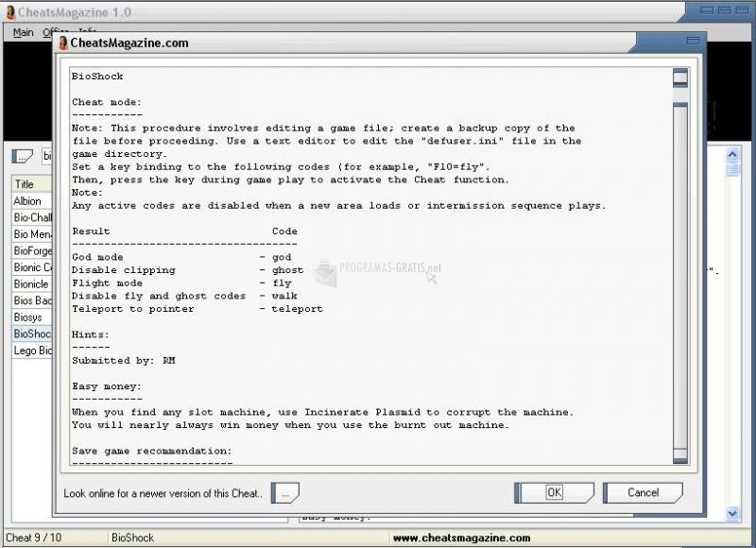Select the highlighted BioShoc list entry
The height and width of the screenshot is (548, 756).
(x=32, y=334)
